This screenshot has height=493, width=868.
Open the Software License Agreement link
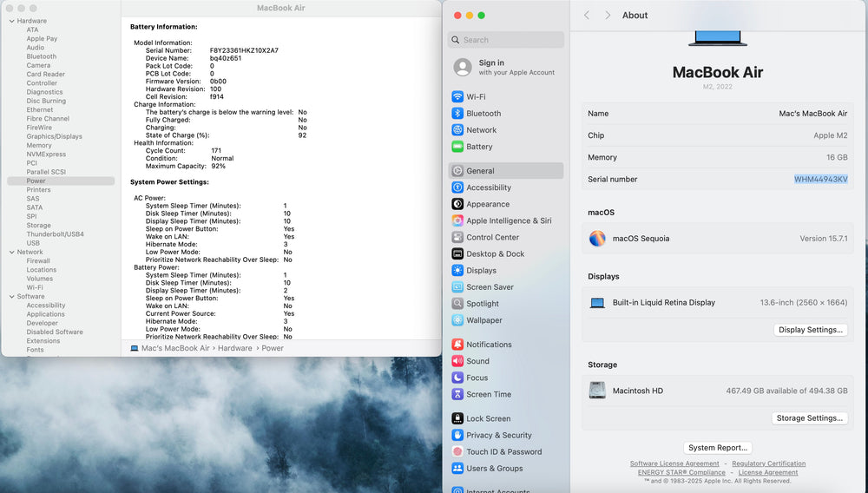point(674,463)
